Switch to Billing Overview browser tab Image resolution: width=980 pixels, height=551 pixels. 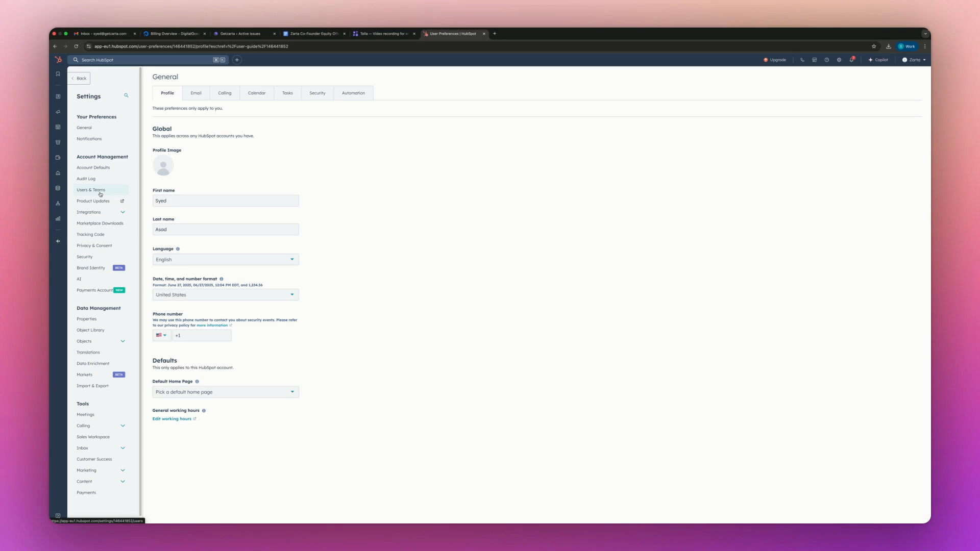tap(174, 34)
